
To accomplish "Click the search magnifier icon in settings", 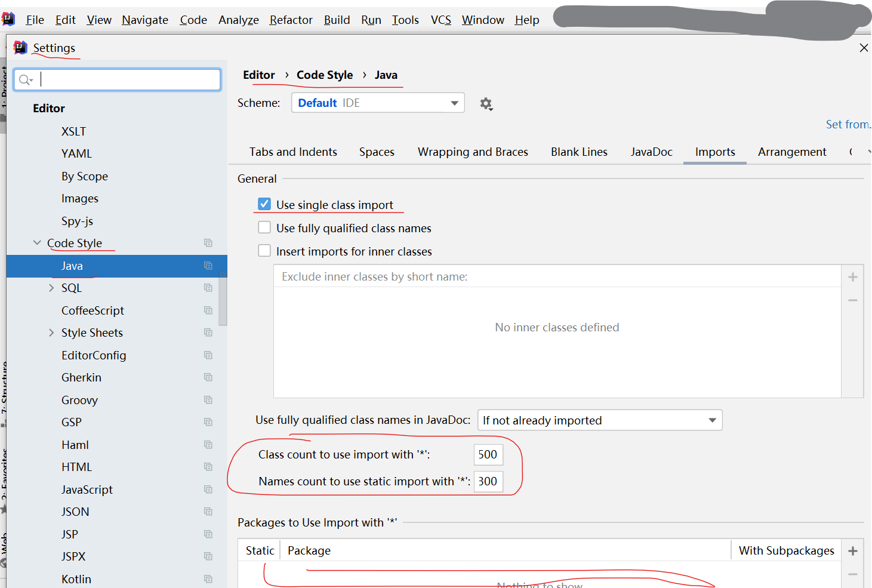I will [x=25, y=79].
